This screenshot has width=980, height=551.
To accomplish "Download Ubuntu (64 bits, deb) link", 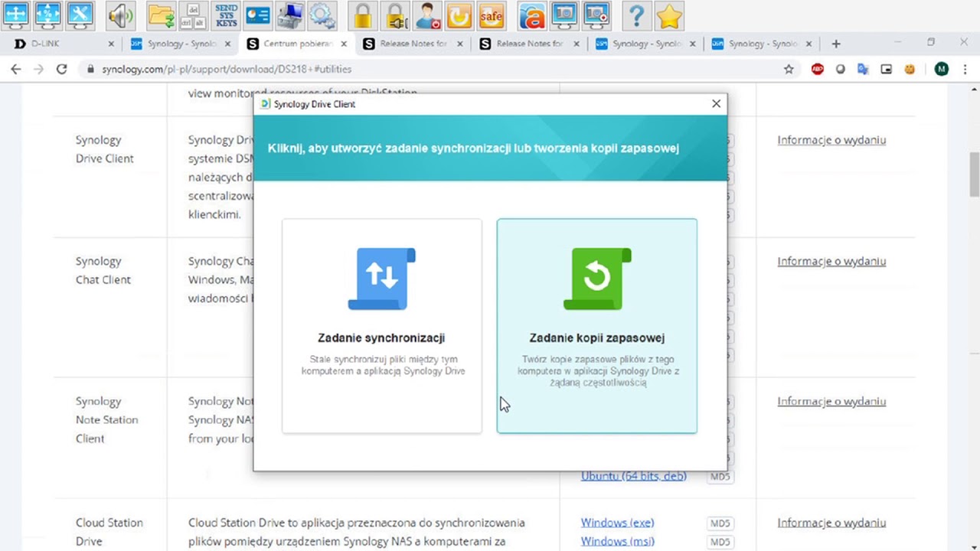I will click(634, 476).
